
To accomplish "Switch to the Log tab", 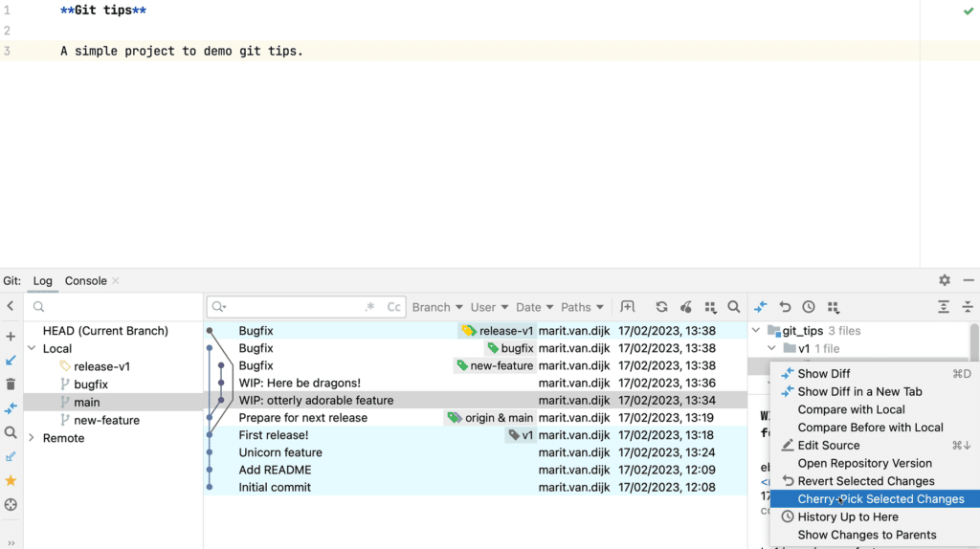I will click(42, 281).
